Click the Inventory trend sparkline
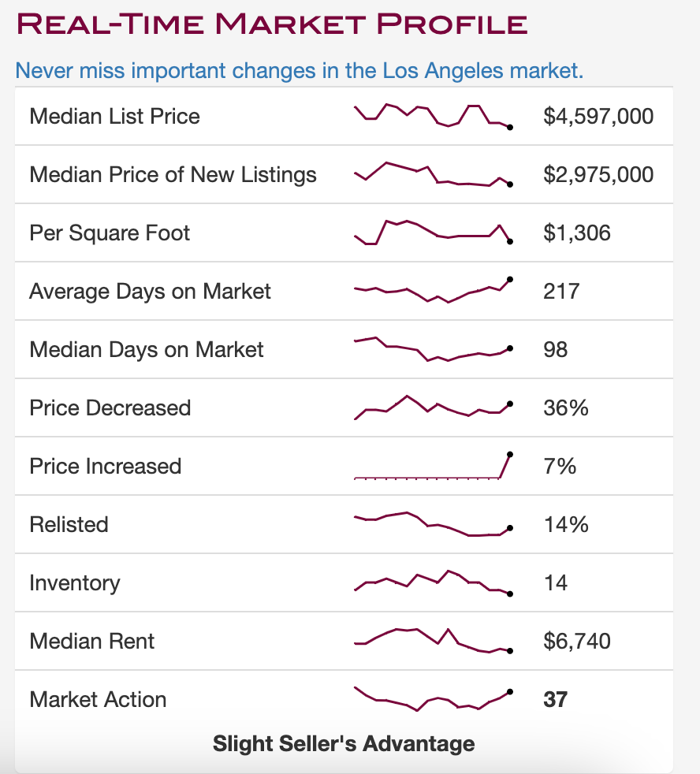The height and width of the screenshot is (774, 700). tap(434, 583)
